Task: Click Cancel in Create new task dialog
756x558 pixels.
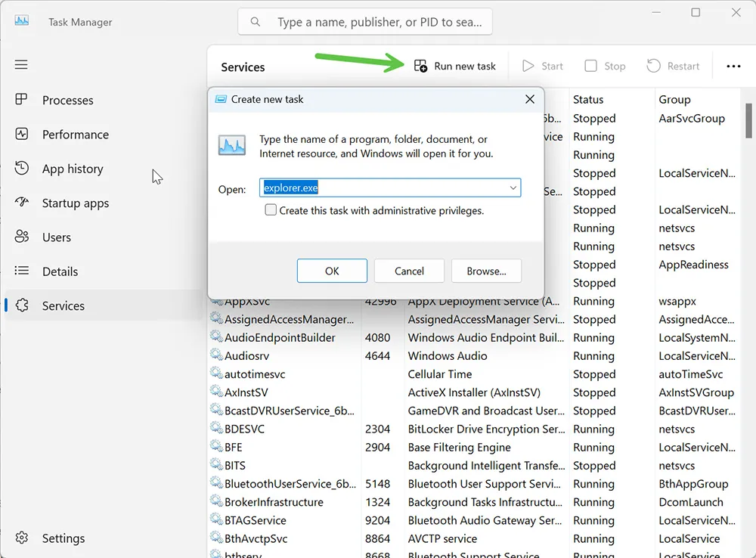Action: click(x=409, y=271)
